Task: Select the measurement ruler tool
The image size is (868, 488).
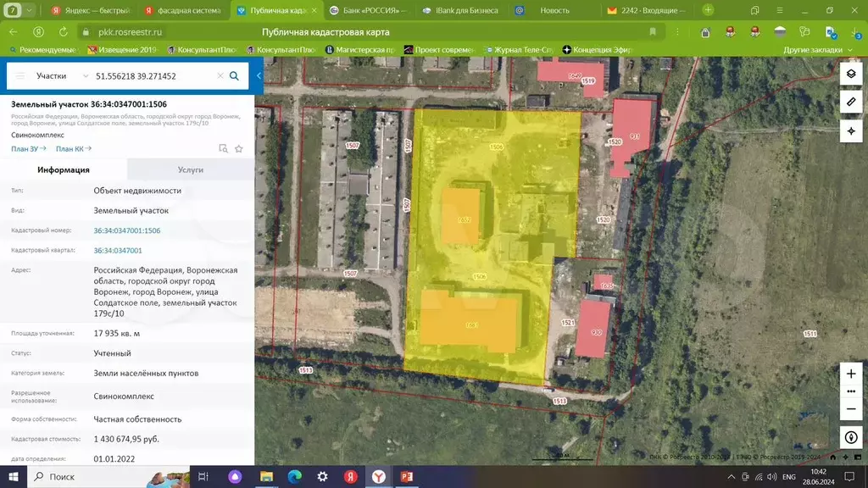Action: point(851,102)
